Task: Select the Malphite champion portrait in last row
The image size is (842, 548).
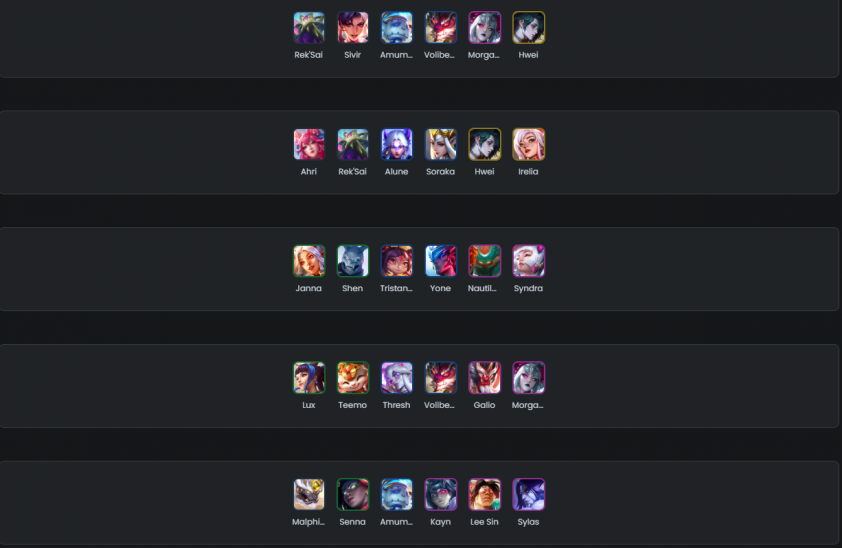Action: click(x=309, y=494)
